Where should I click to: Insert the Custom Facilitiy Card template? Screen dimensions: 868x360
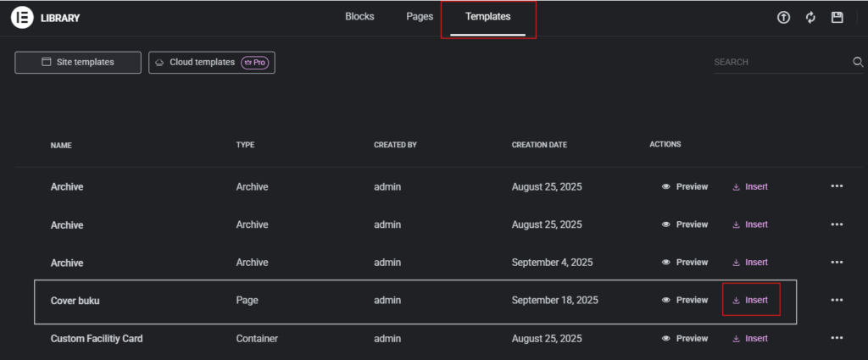(x=750, y=338)
